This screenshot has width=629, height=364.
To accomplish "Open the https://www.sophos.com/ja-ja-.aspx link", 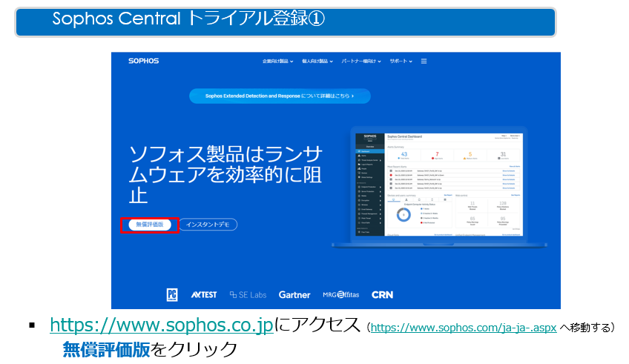I will tap(464, 328).
